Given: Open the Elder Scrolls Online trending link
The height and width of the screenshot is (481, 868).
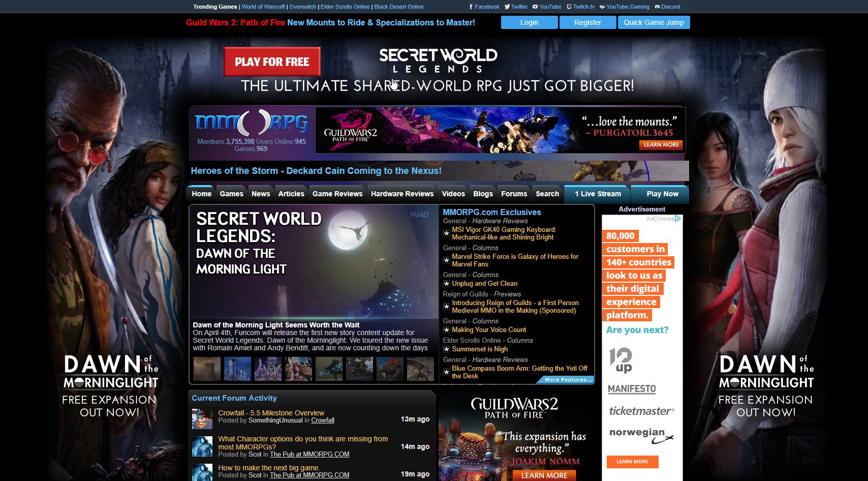Looking at the screenshot, I should 345,7.
